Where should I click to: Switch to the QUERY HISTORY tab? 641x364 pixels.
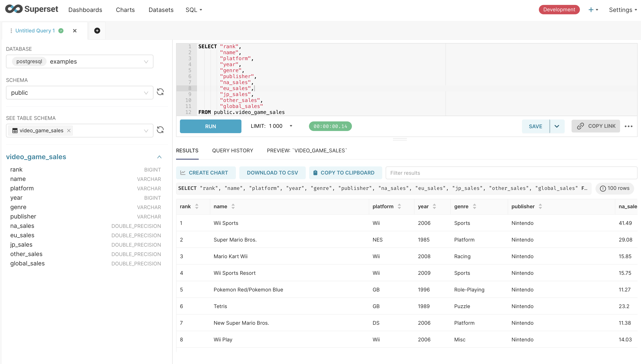tap(232, 150)
